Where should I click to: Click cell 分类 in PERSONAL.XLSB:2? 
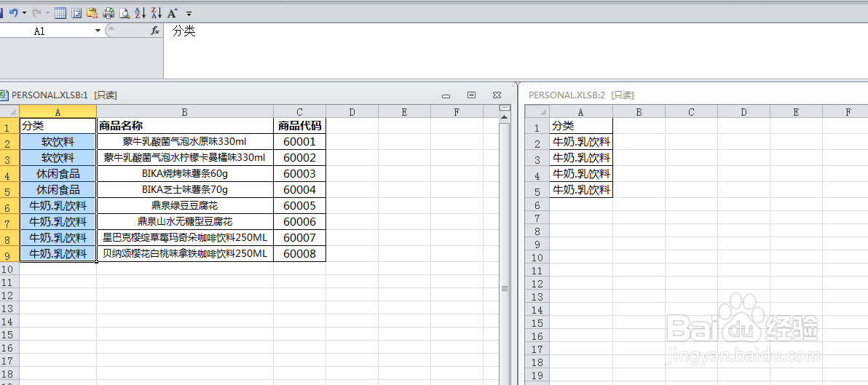tap(580, 126)
